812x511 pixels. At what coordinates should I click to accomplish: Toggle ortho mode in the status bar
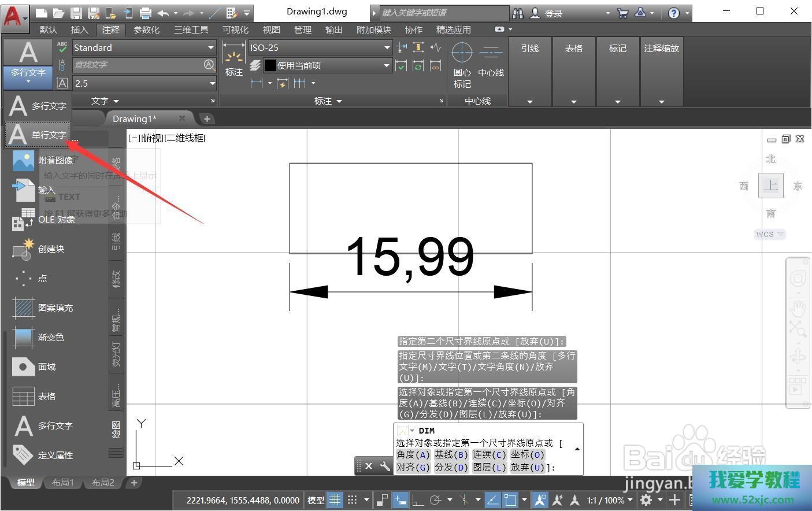pyautogui.click(x=417, y=500)
